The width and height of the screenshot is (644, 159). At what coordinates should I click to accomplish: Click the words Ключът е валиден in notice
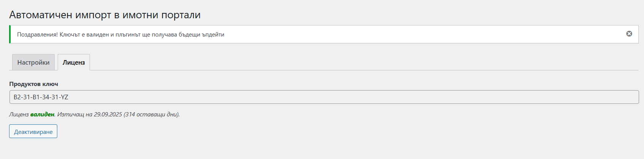84,35
